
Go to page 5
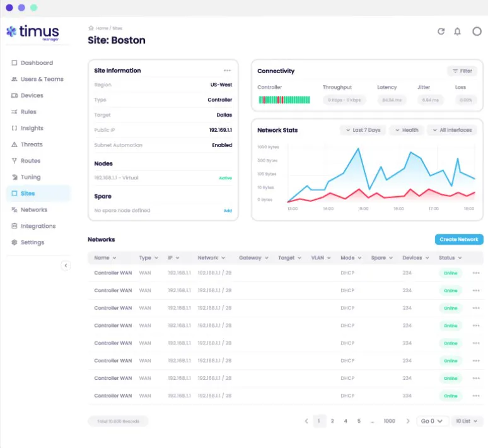pyautogui.click(x=359, y=421)
